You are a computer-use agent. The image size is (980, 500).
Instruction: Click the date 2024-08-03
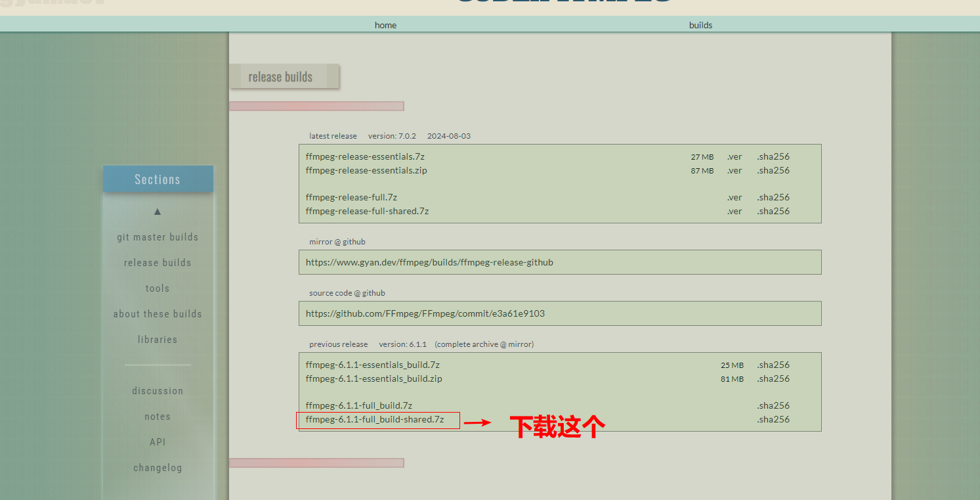449,136
